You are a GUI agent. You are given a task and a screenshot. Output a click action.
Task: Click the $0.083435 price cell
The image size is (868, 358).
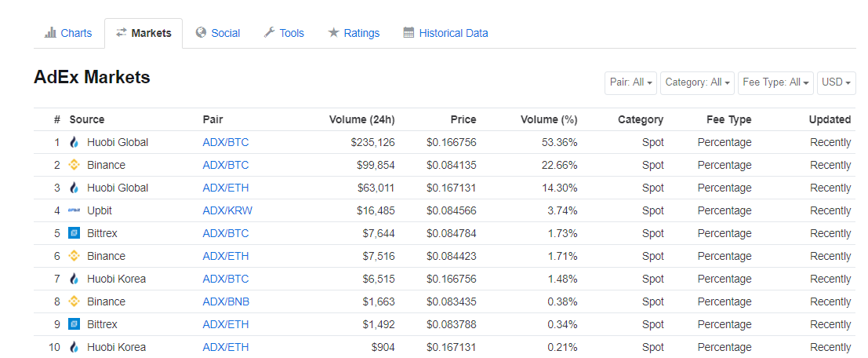click(451, 301)
